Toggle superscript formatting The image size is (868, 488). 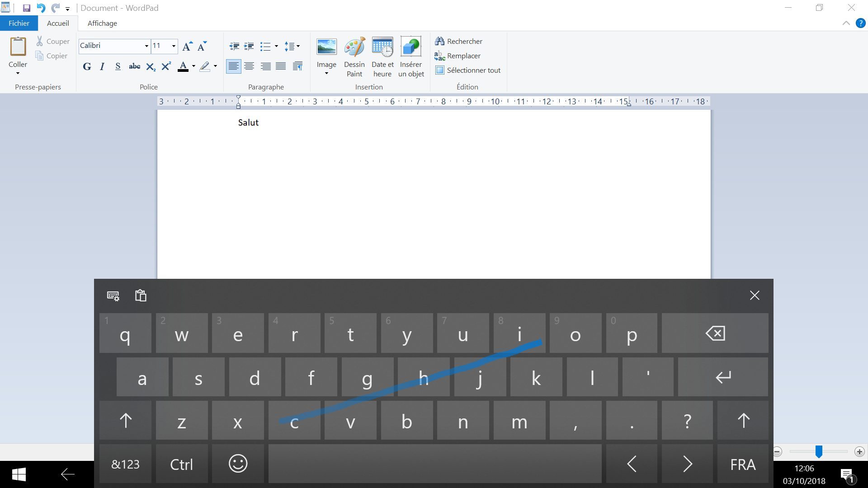[x=166, y=66]
